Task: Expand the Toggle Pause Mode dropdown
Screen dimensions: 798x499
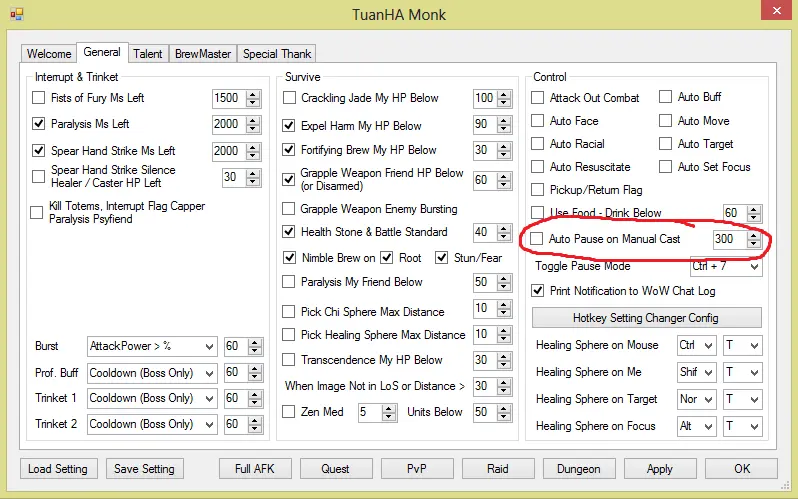Action: coord(725,267)
